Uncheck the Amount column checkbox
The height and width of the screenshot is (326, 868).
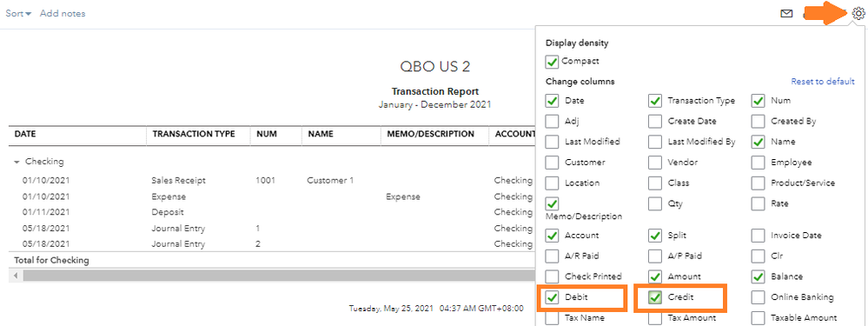coord(655,276)
